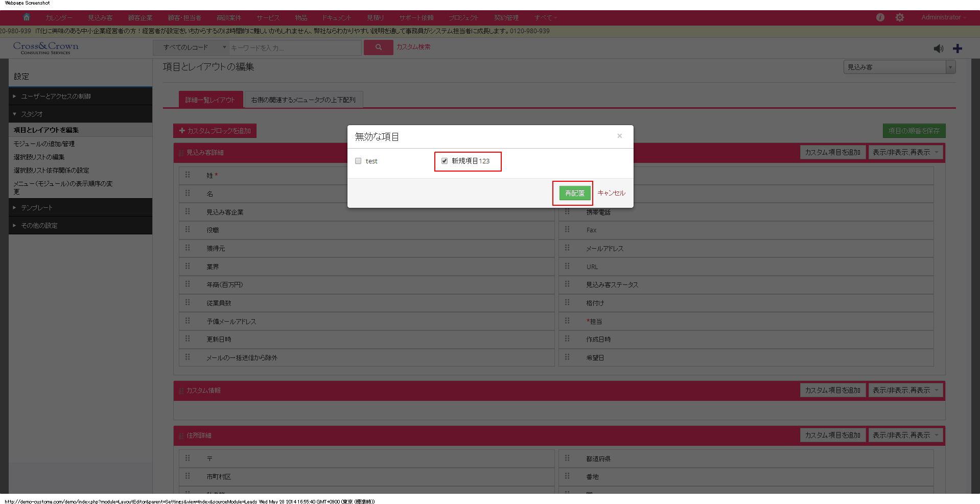Uncheck the 新規項目123 checkbox
Image resolution: width=980 pixels, height=504 pixels.
tap(445, 161)
